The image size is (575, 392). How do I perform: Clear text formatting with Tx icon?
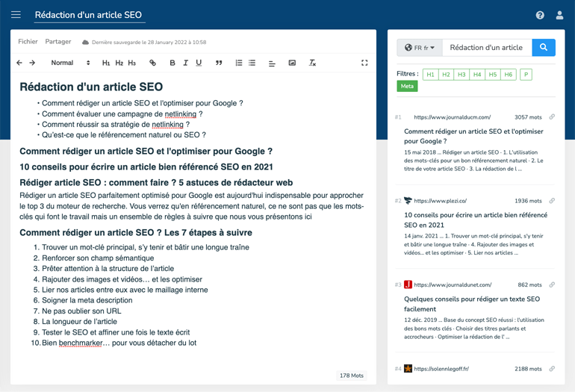[313, 63]
